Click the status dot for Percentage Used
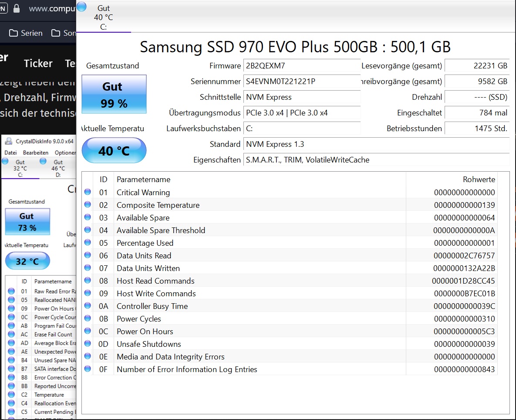Screen dimensions: 516x420 coord(88,243)
